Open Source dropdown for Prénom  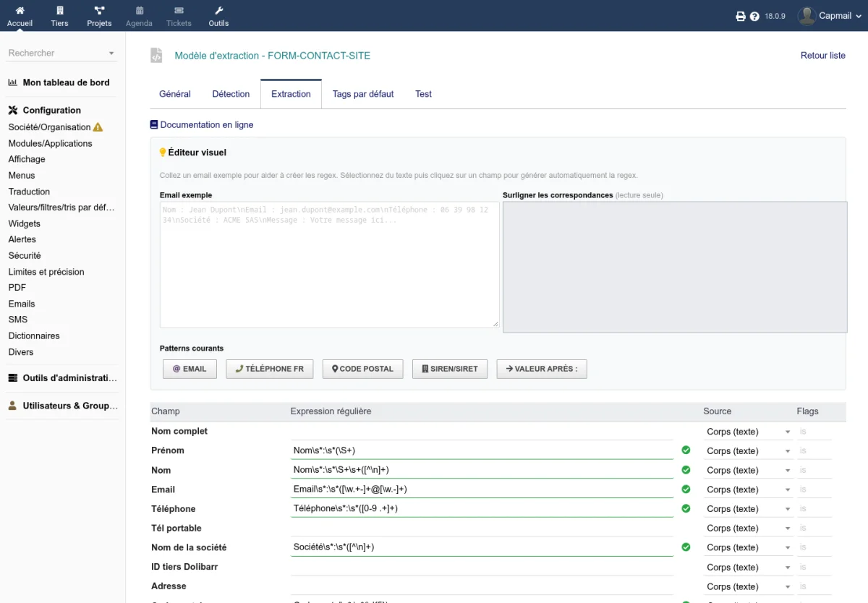[x=749, y=450]
